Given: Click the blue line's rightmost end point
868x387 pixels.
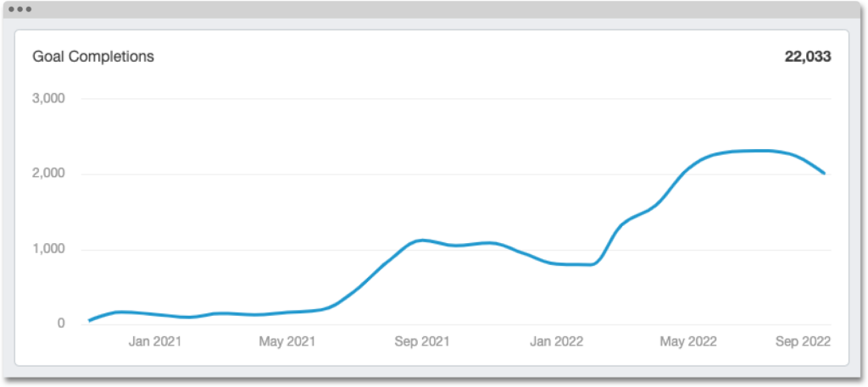Looking at the screenshot, I should point(824,173).
